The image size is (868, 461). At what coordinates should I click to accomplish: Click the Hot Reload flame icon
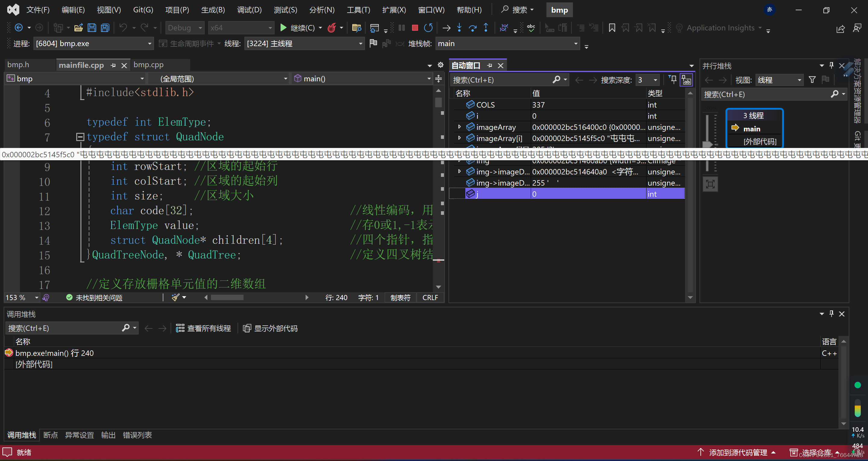coord(332,28)
